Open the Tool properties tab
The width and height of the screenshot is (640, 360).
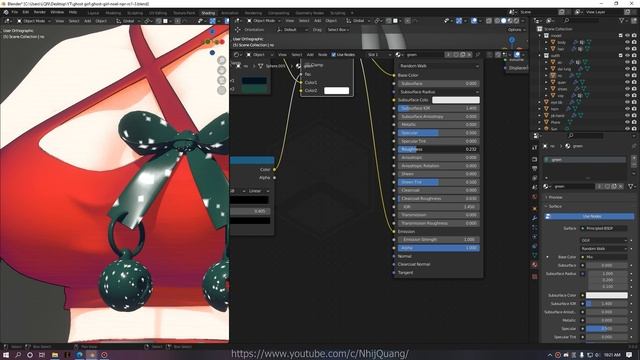[535, 147]
